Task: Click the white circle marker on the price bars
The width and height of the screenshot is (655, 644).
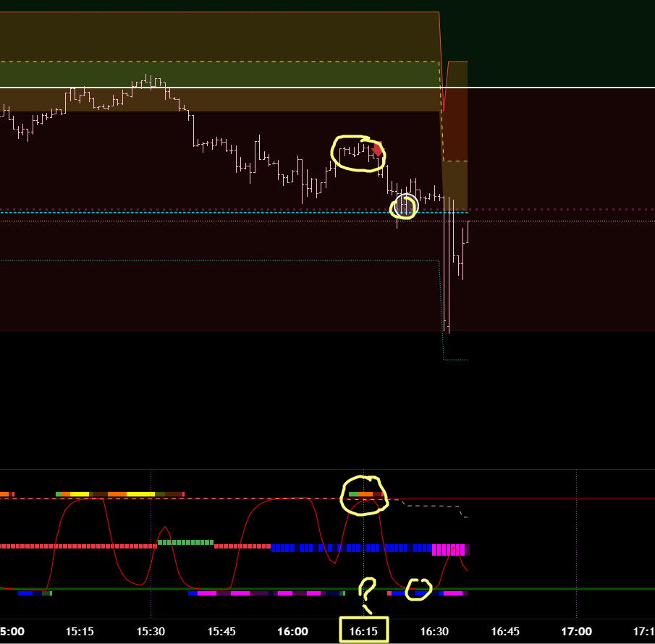Action: point(405,206)
